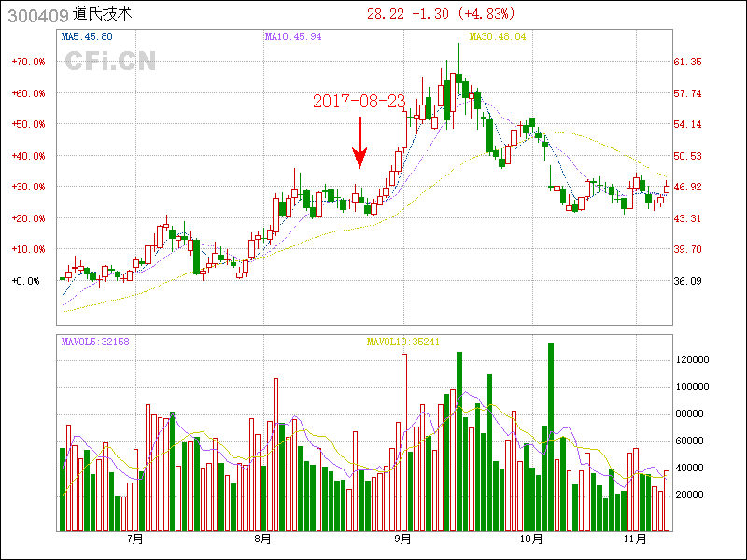Click the MAVOL5:32158 volume label
747x560 pixels.
click(95, 342)
